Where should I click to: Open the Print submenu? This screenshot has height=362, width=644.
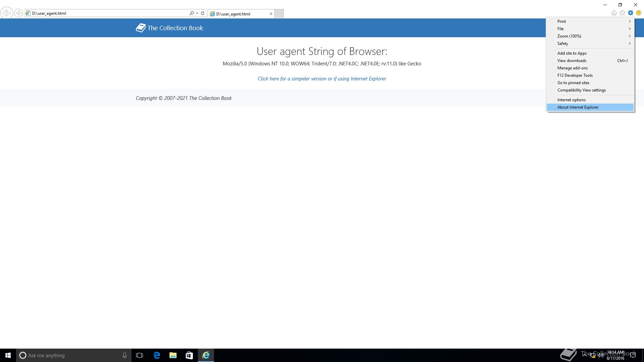click(x=590, y=21)
